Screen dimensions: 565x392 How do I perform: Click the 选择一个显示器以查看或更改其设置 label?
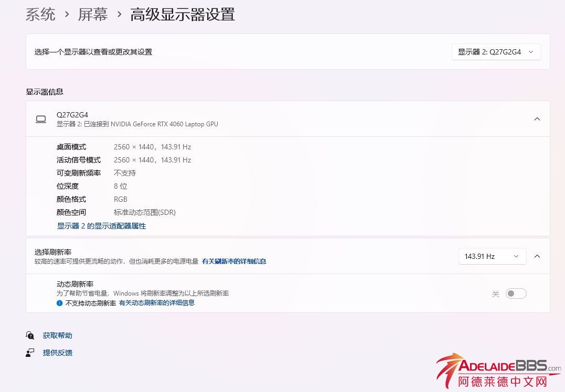[x=93, y=52]
